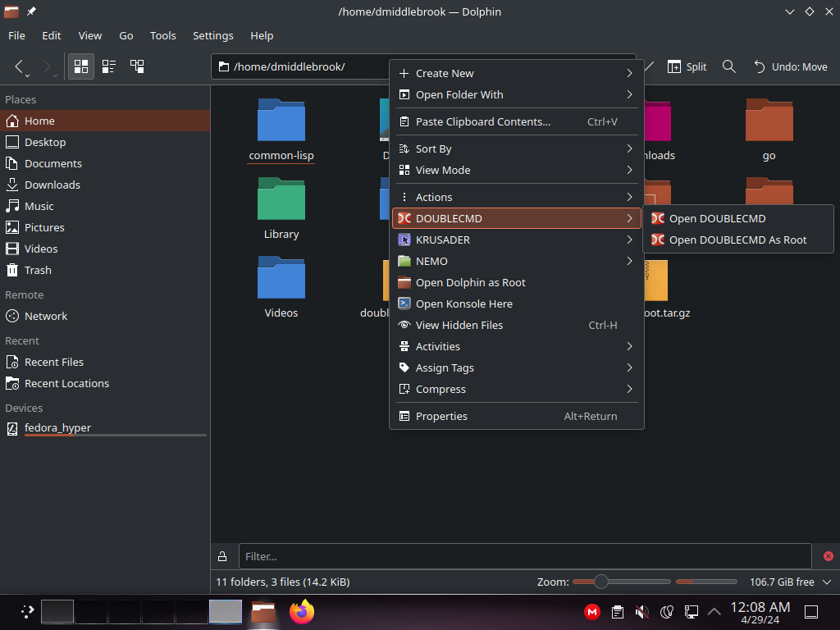Switch to Icons view mode
This screenshot has width=840, height=630.
[81, 66]
